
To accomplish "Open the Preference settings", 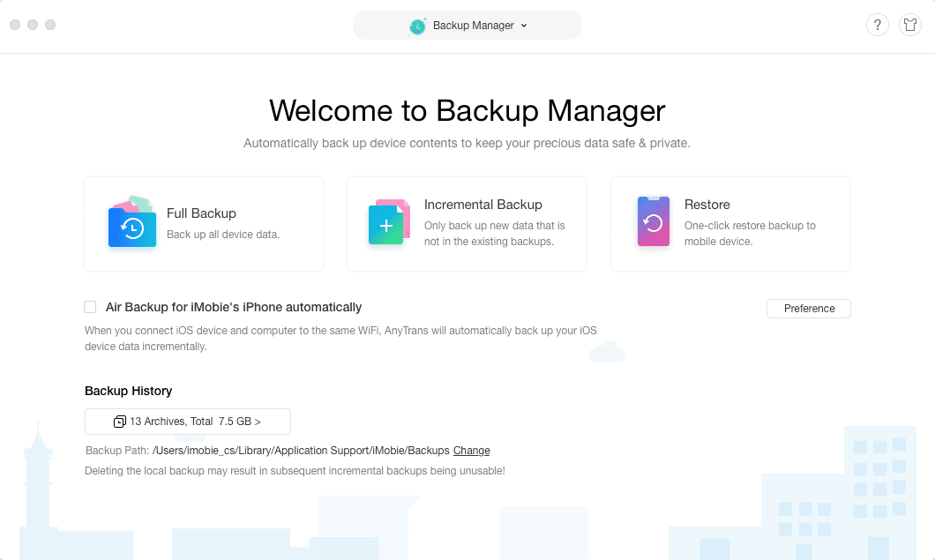I will point(808,308).
